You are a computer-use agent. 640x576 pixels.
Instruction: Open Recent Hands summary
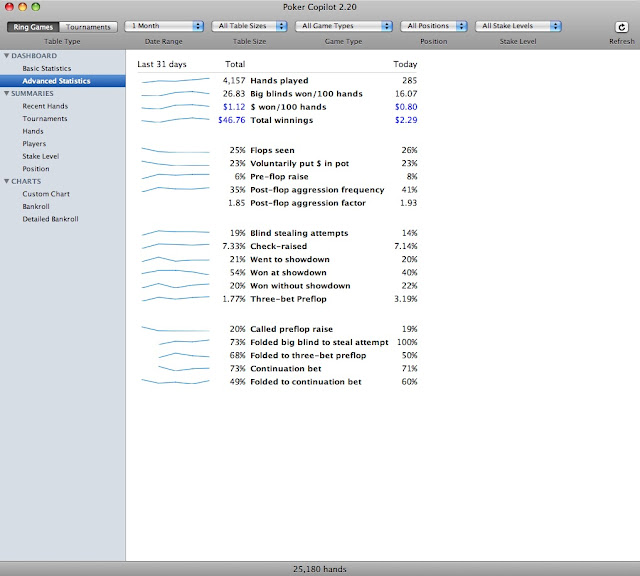45,106
